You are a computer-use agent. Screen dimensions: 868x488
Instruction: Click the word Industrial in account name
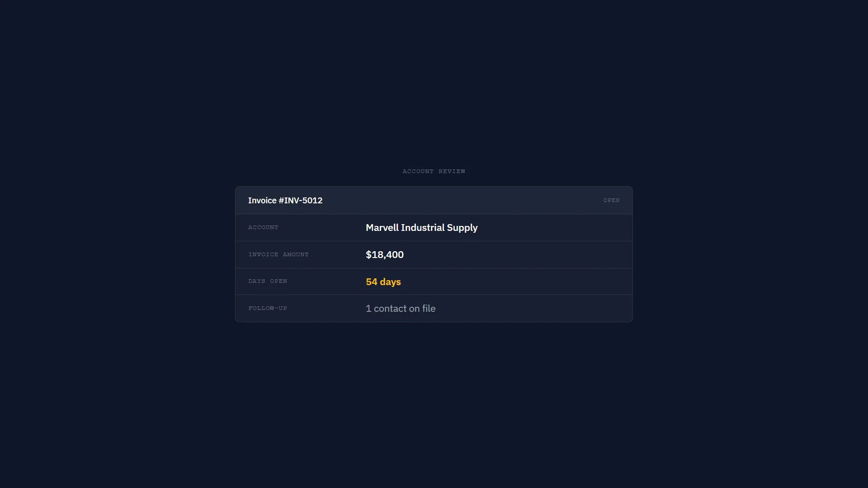423,228
